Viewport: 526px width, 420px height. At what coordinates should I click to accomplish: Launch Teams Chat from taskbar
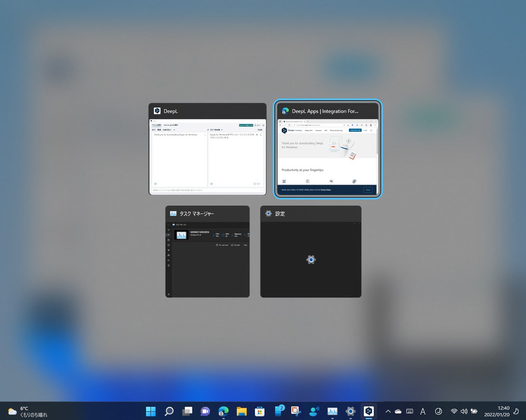[205, 411]
